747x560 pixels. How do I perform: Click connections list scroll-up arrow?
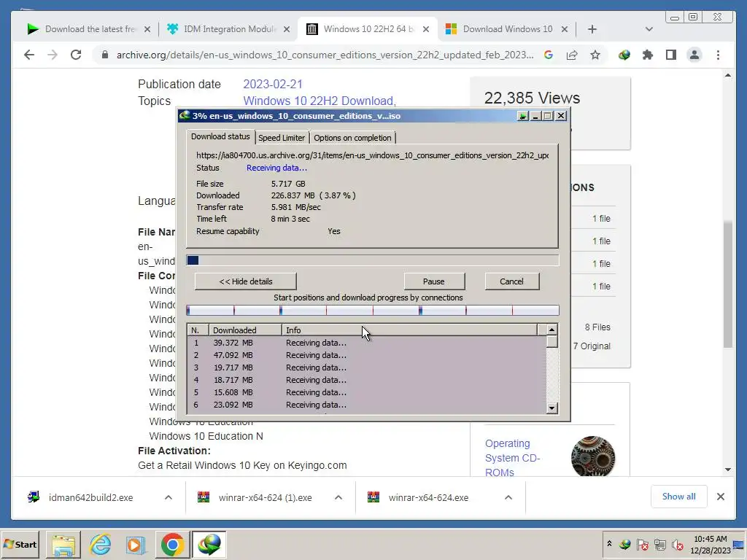[551, 330]
